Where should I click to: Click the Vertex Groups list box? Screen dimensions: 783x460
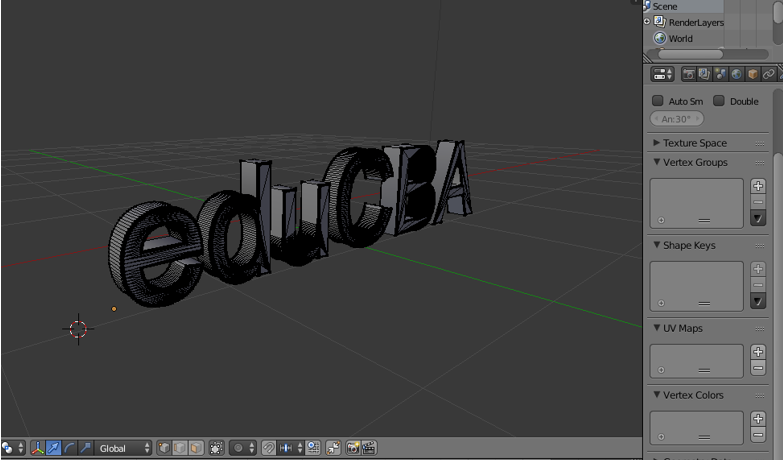(x=697, y=203)
